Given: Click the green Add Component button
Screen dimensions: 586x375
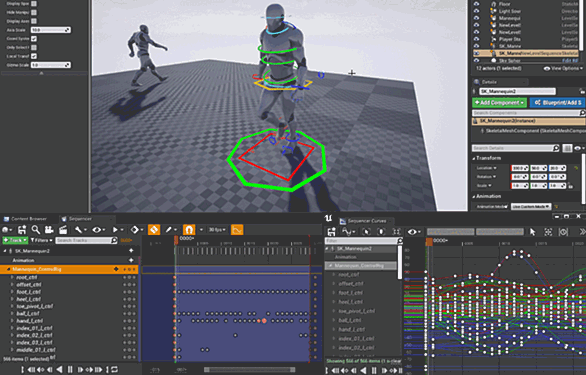Looking at the screenshot, I should [x=500, y=102].
